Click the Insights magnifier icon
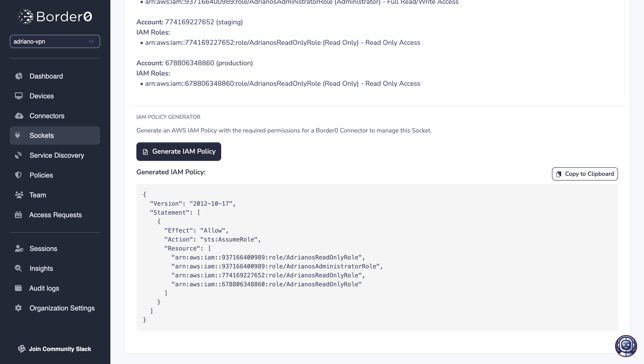This screenshot has height=364, width=644. tap(19, 268)
